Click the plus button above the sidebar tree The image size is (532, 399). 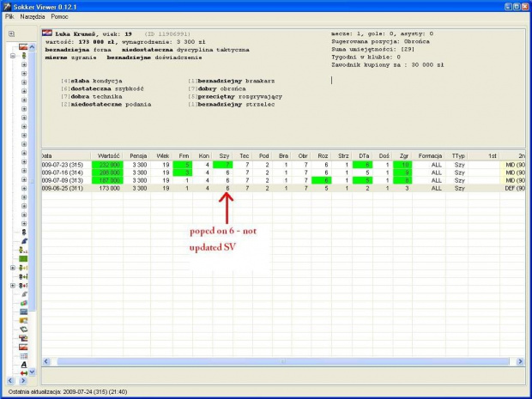(x=11, y=34)
